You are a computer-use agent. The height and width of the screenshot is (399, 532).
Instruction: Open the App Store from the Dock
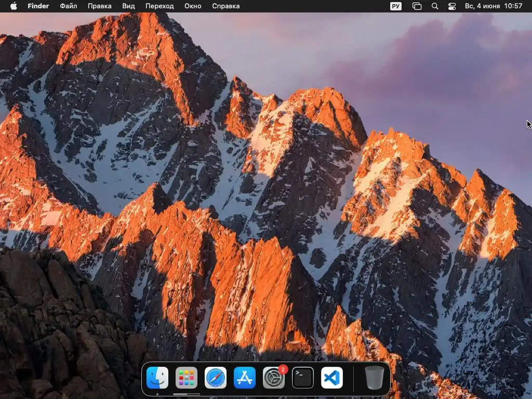click(x=245, y=378)
